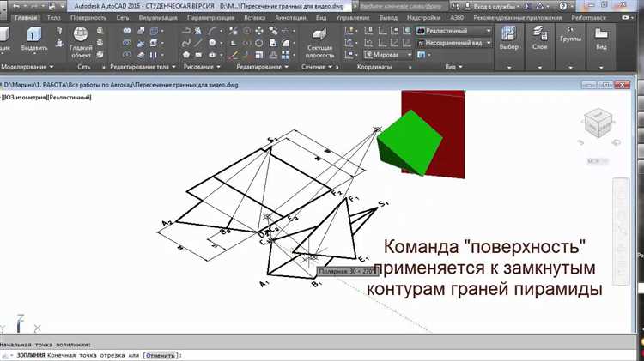Select the solid Union tool icon
Screen dimensions: 644x361
point(127,31)
